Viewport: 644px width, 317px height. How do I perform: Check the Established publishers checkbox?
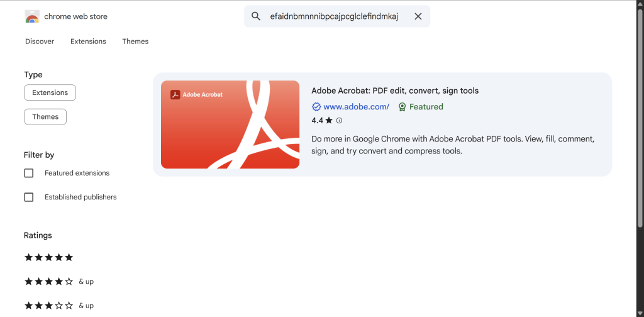pyautogui.click(x=29, y=197)
